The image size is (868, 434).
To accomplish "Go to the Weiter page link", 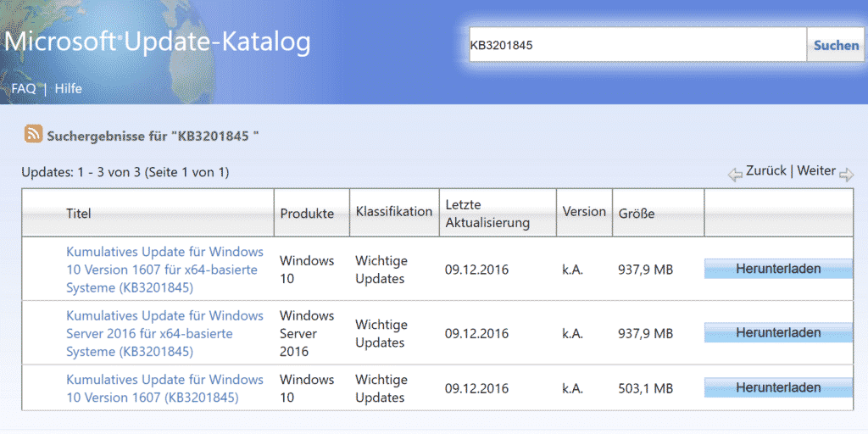I will [816, 170].
